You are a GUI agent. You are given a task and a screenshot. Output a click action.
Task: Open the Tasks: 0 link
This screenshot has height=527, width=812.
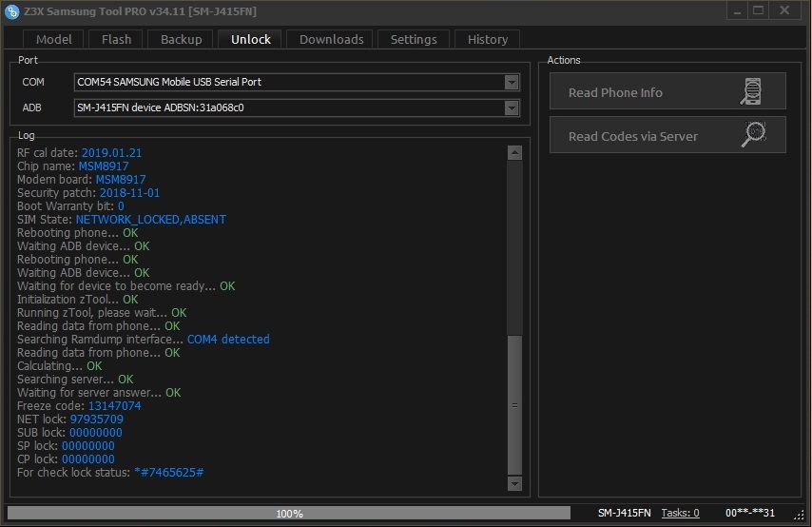click(680, 513)
